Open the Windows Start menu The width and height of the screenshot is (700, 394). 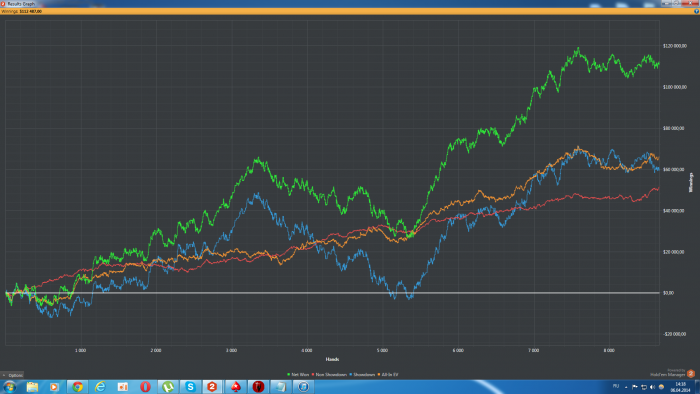pyautogui.click(x=9, y=387)
